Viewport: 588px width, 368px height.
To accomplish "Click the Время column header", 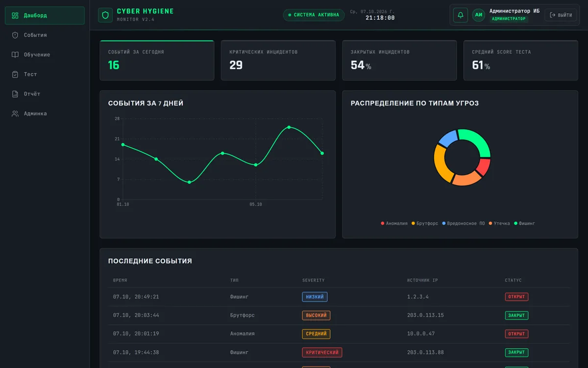I will 120,281.
